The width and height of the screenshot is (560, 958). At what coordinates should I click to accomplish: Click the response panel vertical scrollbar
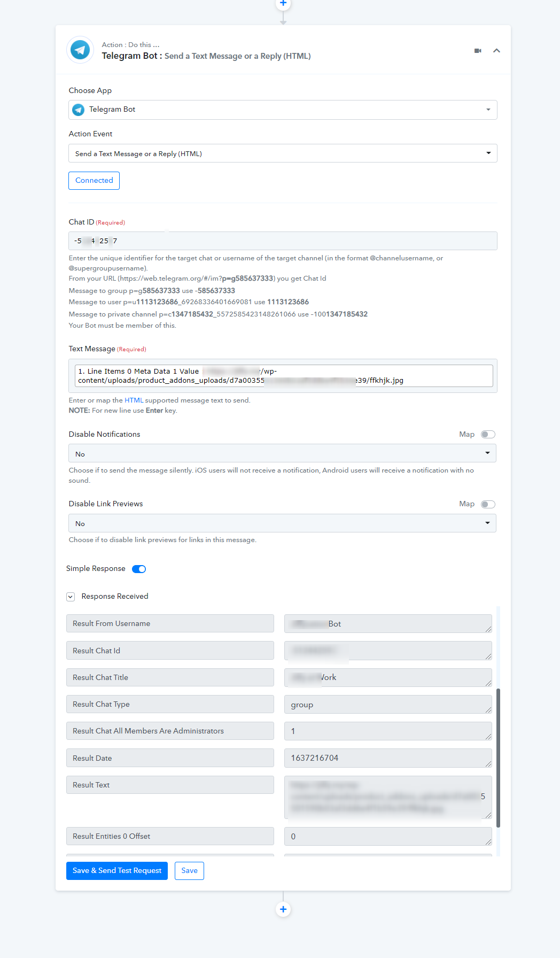coord(498,758)
